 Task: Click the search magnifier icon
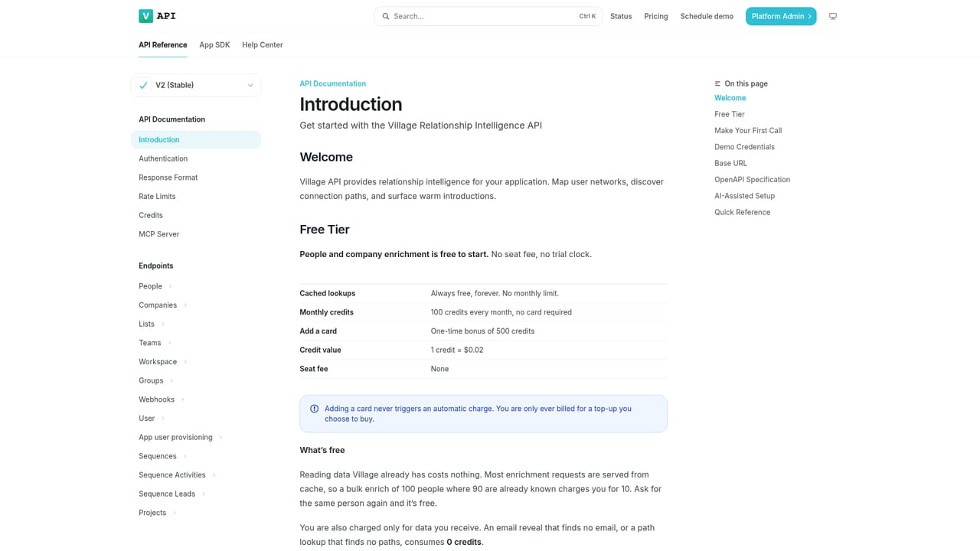(x=386, y=16)
